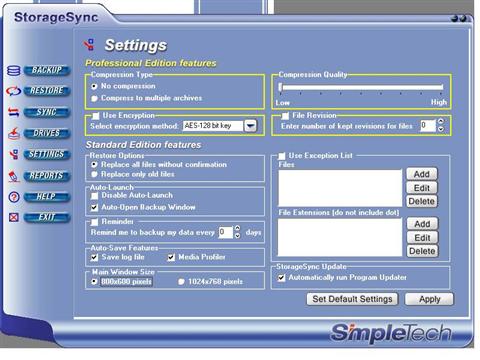Check the Disable Auto-Launch option
This screenshot has height=360, width=480.
point(95,195)
